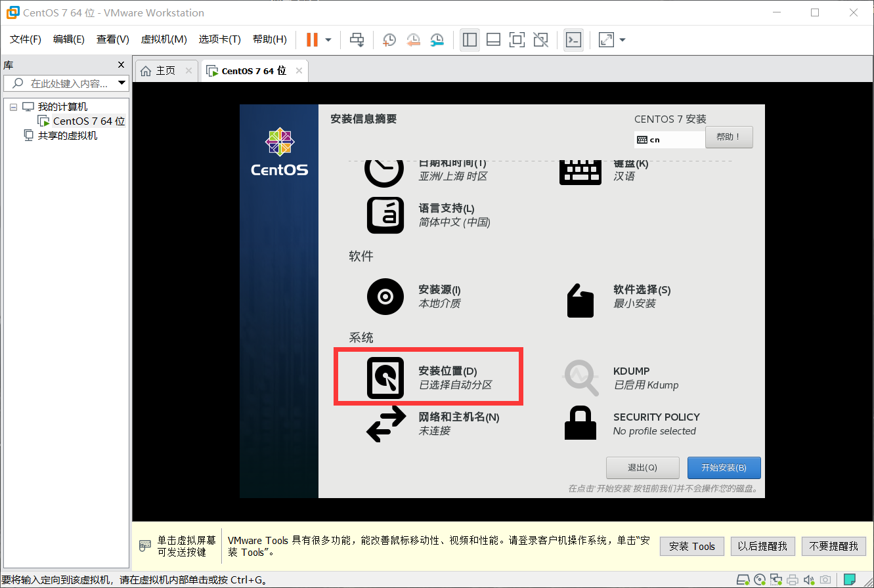Toggle the library sidebar view
Screen dimensions: 874x588
point(470,40)
